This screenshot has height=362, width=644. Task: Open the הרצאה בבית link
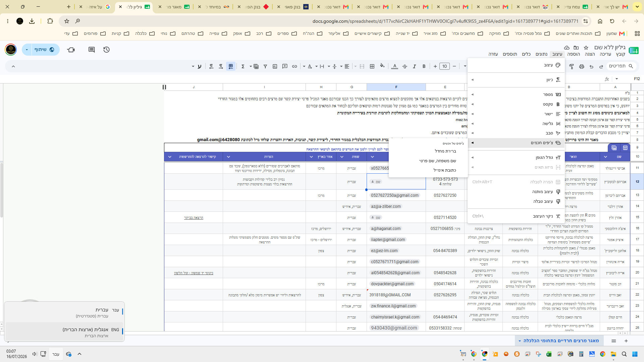pyautogui.click(x=194, y=218)
